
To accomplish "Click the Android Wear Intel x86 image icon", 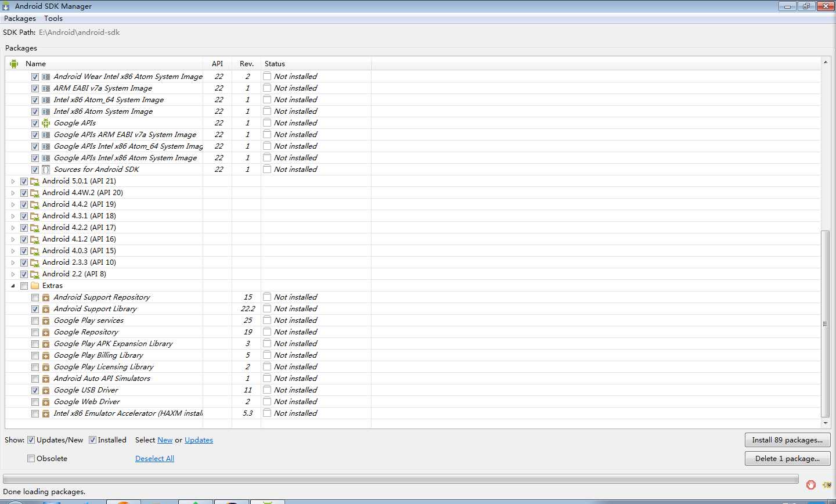I will [46, 77].
